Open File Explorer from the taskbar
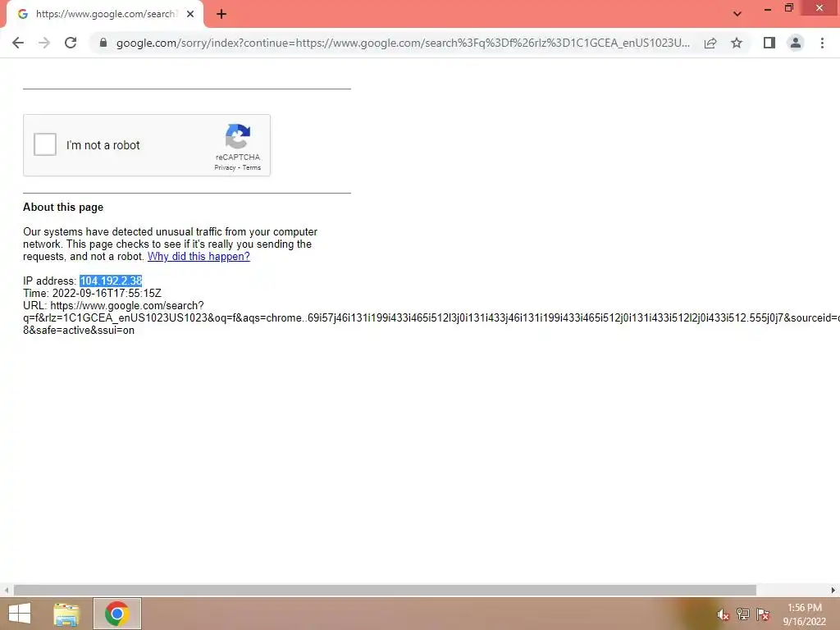The image size is (840, 630). coord(66,614)
